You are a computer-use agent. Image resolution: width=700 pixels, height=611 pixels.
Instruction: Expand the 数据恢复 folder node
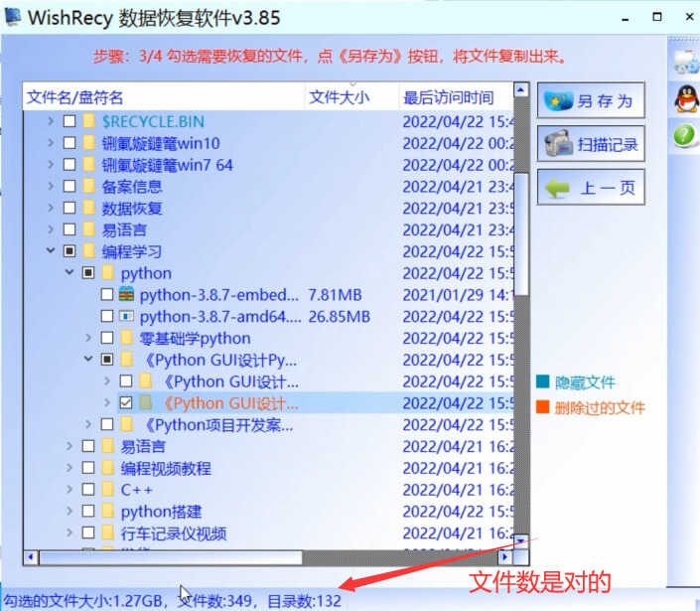tap(51, 208)
